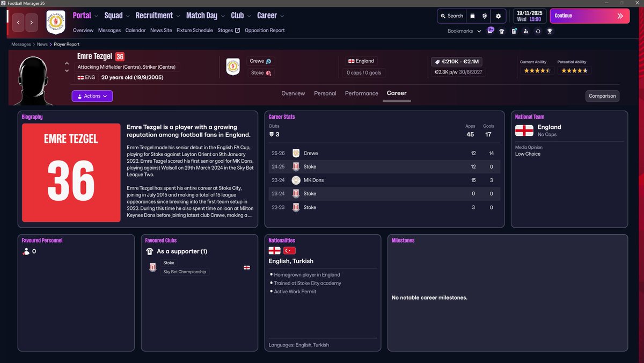Image resolution: width=644 pixels, height=363 pixels.
Task: Open the globe icon beside the bookmark icon
Action: tap(485, 16)
